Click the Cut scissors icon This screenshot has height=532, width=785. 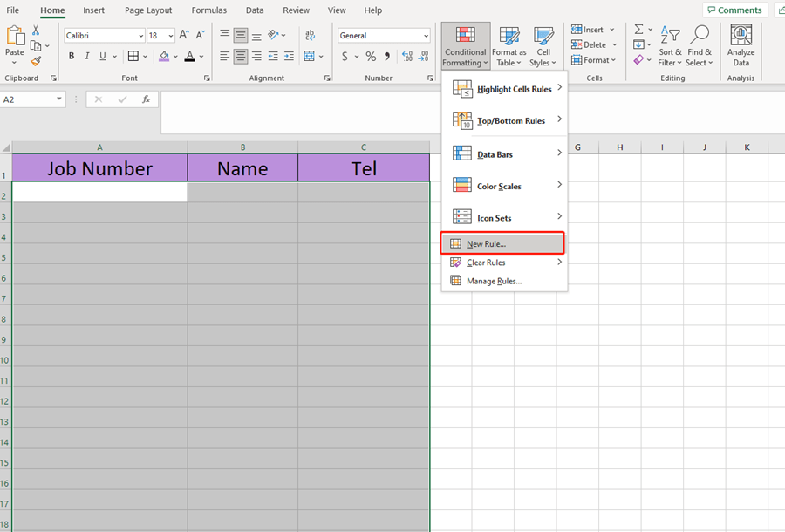click(36, 31)
